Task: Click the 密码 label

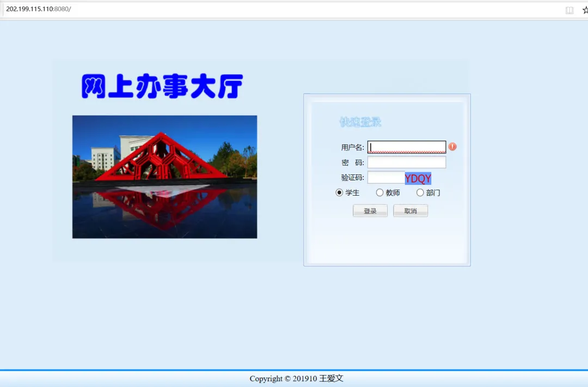Action: 352,162
